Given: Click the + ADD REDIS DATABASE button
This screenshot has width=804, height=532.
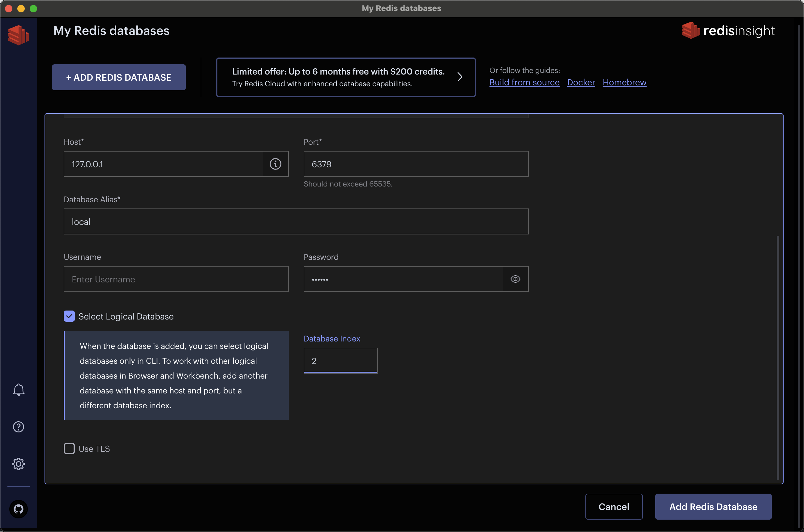Looking at the screenshot, I should pos(119,77).
